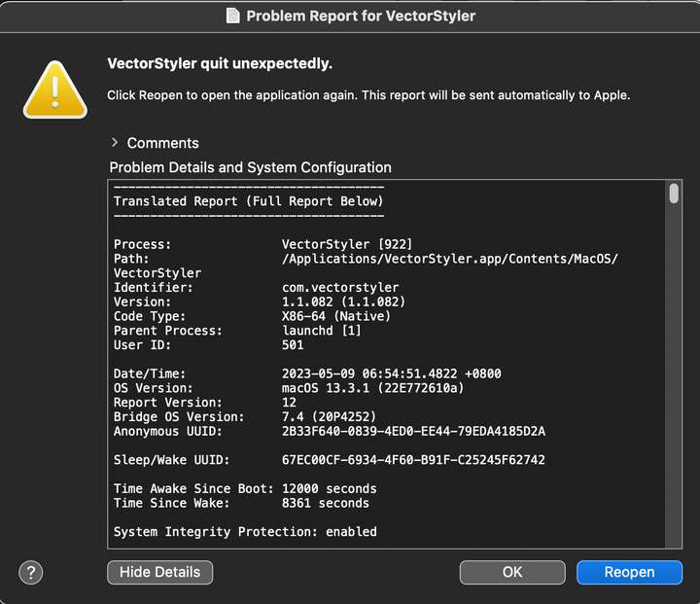The height and width of the screenshot is (604, 700).
Task: Click the report scrollbar thumb
Action: click(674, 194)
